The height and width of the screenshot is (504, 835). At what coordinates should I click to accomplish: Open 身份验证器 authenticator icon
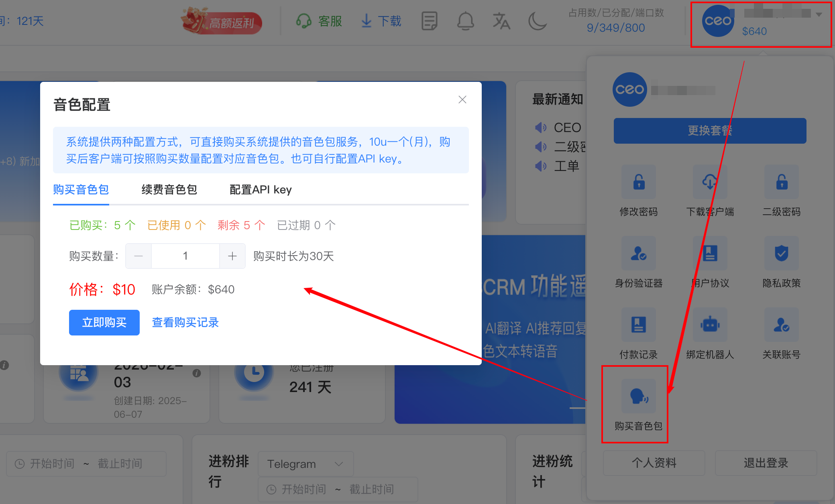tap(638, 254)
